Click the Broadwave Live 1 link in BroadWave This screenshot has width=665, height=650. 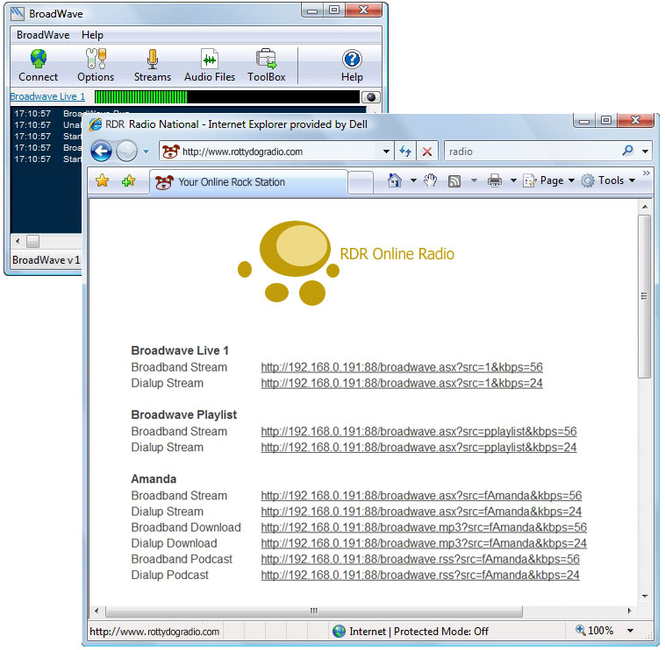[x=47, y=97]
